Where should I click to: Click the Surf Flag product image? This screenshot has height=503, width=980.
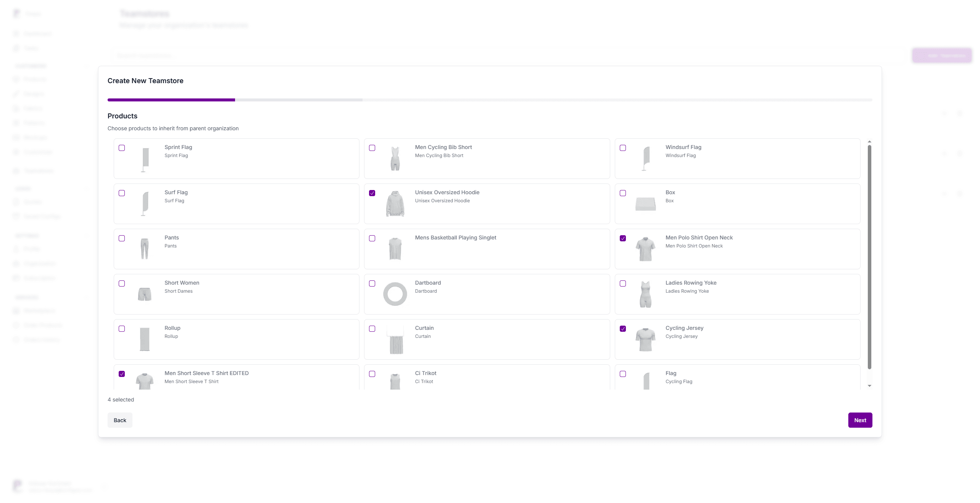[x=144, y=203]
